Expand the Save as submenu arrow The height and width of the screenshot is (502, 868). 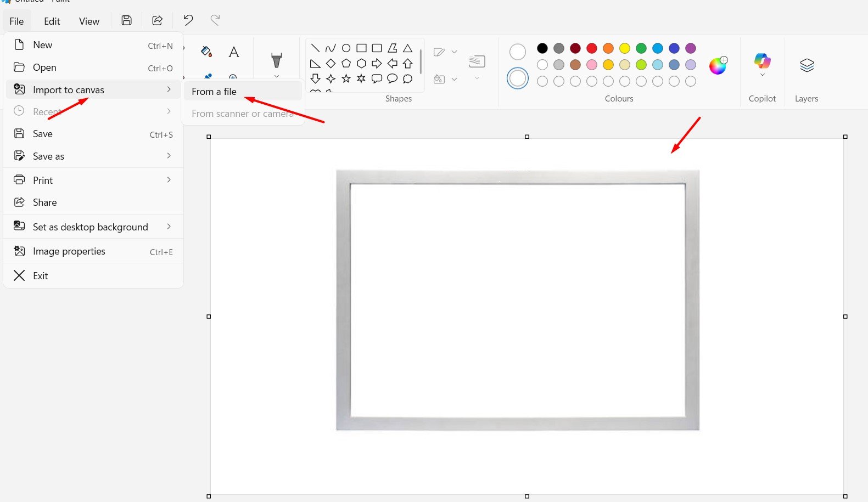tap(169, 156)
